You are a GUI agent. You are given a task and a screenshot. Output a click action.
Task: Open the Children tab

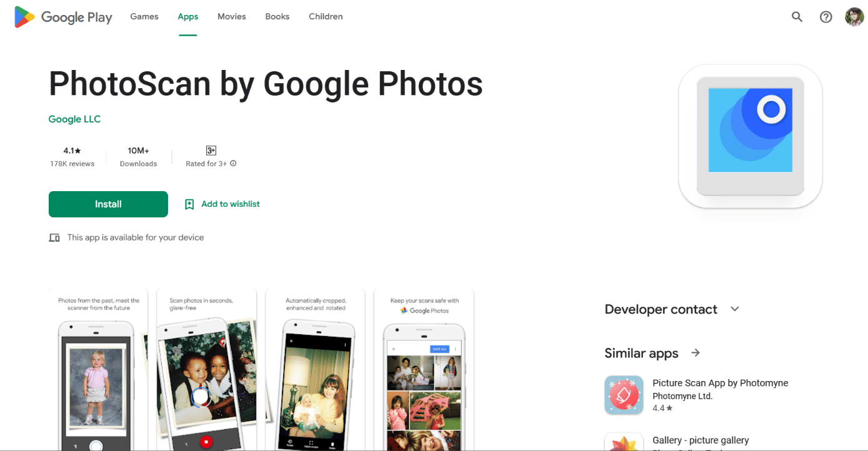pyautogui.click(x=326, y=17)
